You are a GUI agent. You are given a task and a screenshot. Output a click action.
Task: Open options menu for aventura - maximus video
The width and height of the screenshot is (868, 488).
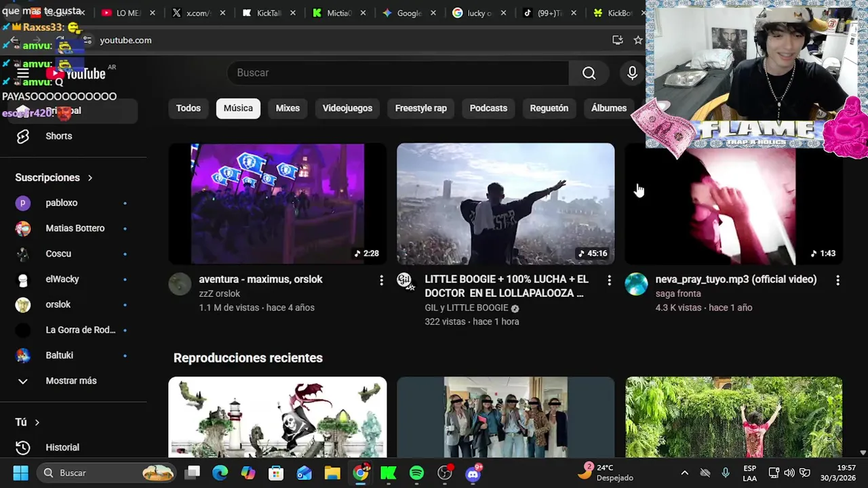[x=381, y=280]
